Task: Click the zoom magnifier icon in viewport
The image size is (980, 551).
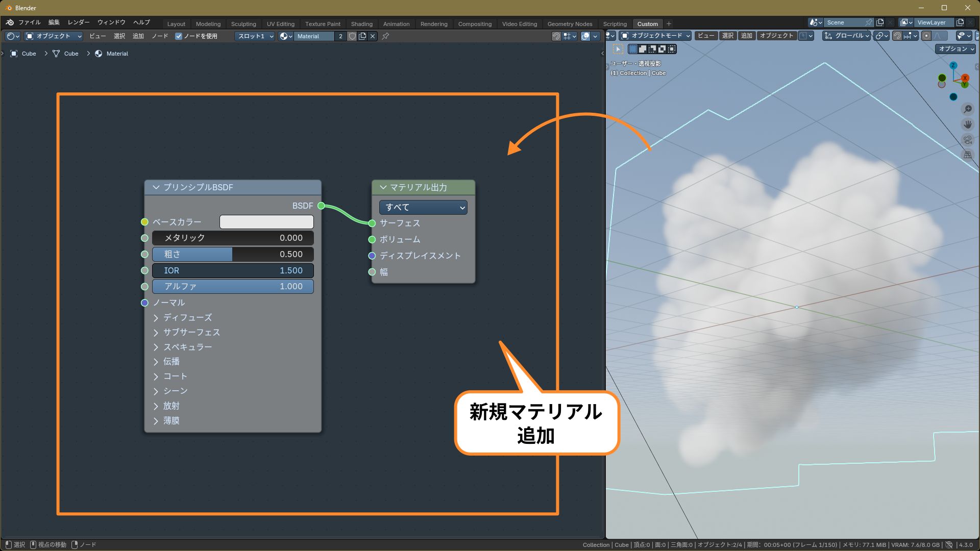Action: [x=967, y=109]
